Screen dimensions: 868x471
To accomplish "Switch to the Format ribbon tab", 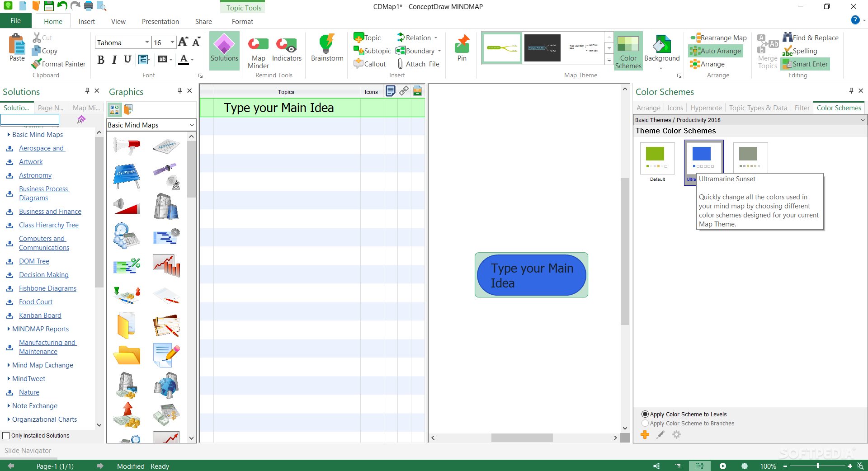I will tap(242, 21).
